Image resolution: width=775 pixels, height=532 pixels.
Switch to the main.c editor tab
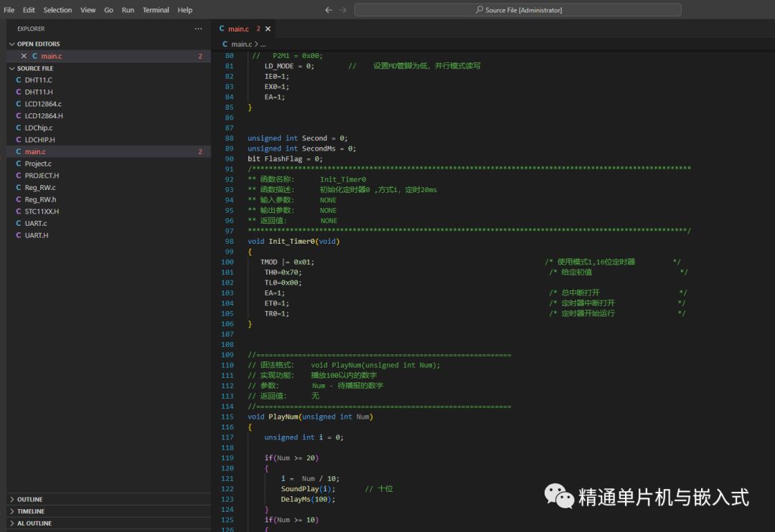[238, 29]
